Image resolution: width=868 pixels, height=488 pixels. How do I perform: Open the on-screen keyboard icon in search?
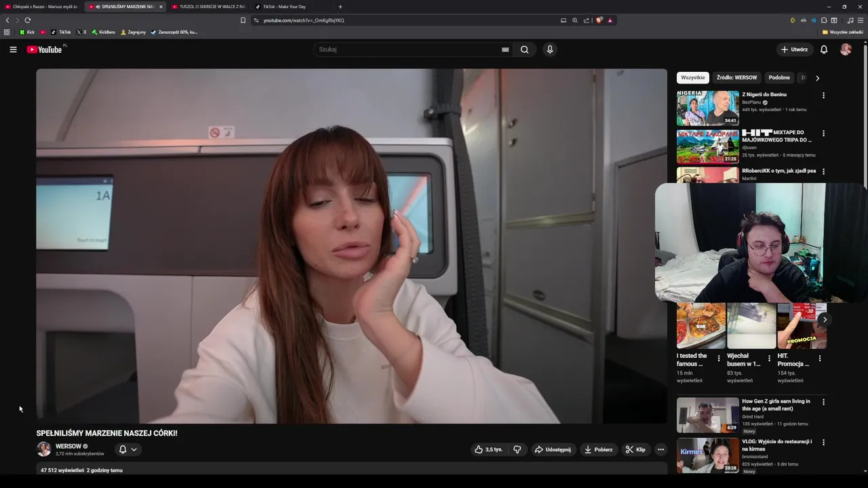505,49
